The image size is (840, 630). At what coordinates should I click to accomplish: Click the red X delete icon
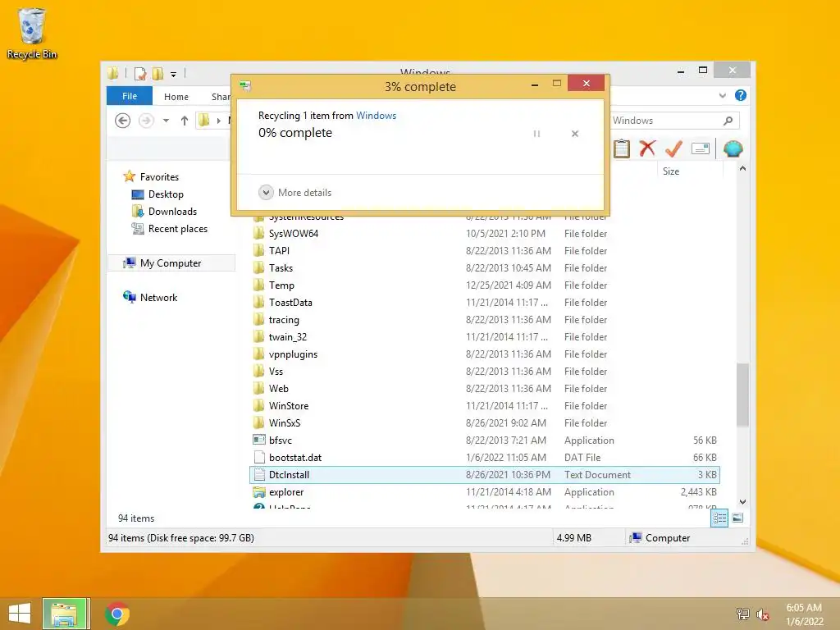pyautogui.click(x=648, y=148)
